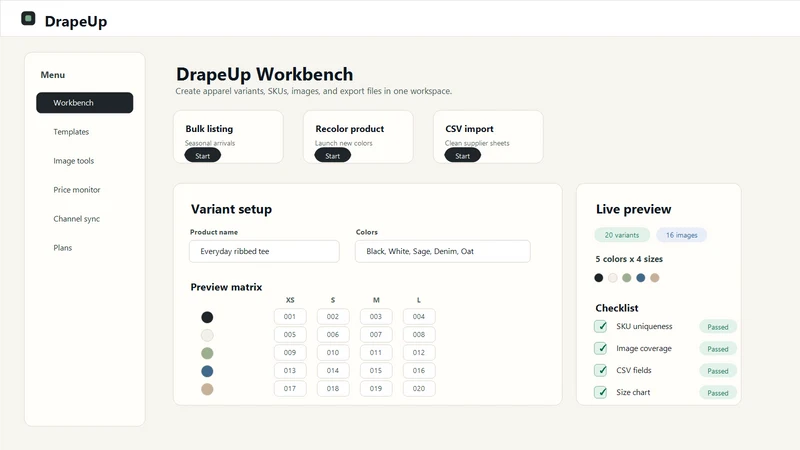The image size is (800, 450).
Task: Start the Recolor product workflow
Action: click(333, 156)
